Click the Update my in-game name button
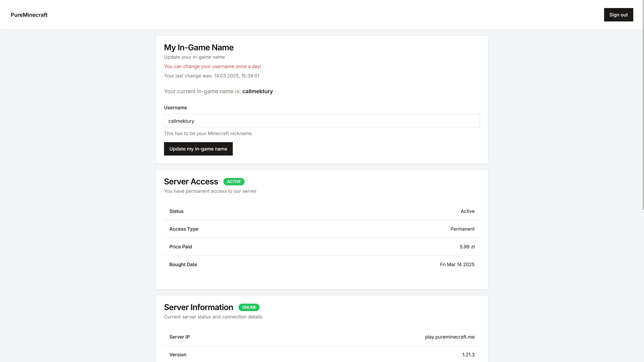 (198, 149)
